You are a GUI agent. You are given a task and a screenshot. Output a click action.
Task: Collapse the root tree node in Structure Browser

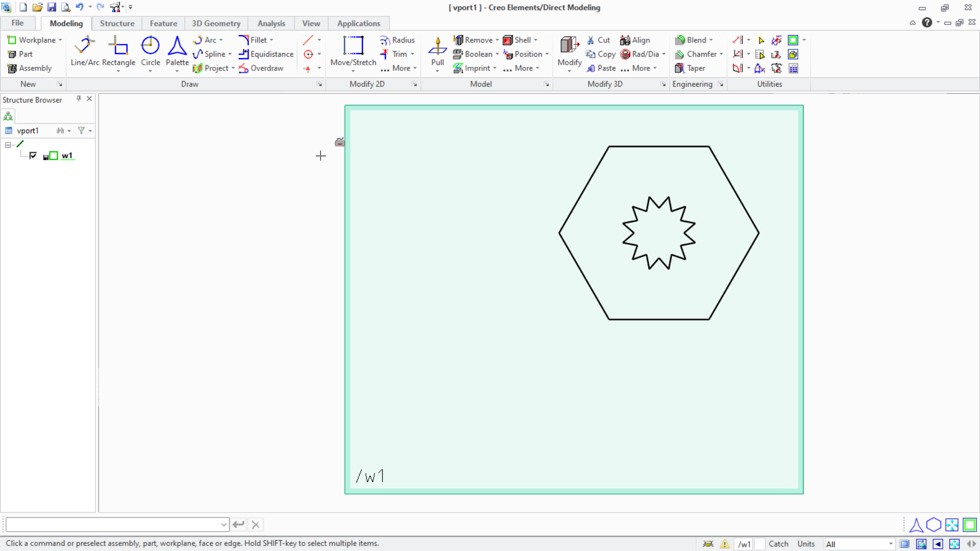click(8, 145)
